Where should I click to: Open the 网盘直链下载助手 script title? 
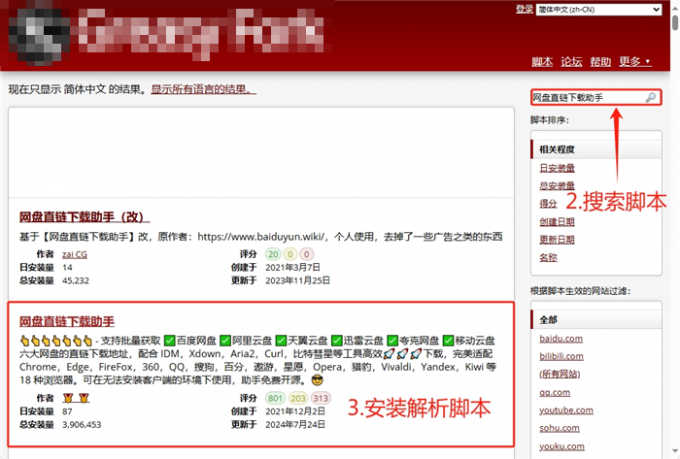point(67,321)
